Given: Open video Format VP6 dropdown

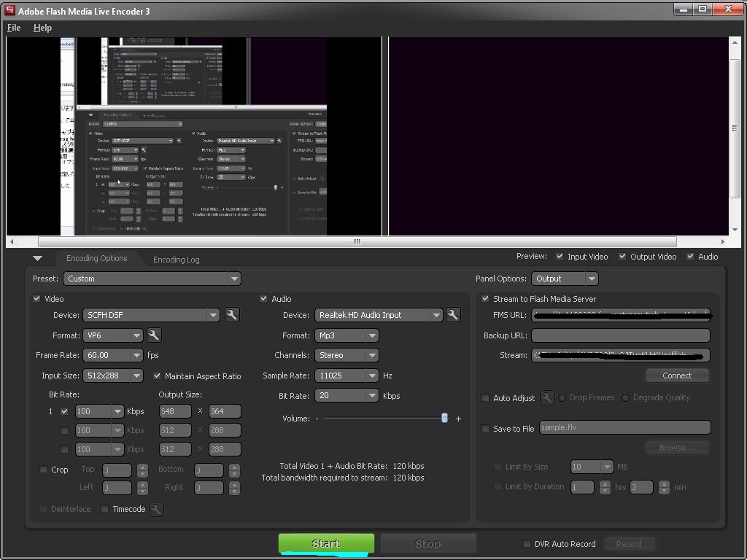Looking at the screenshot, I should pyautogui.click(x=112, y=335).
